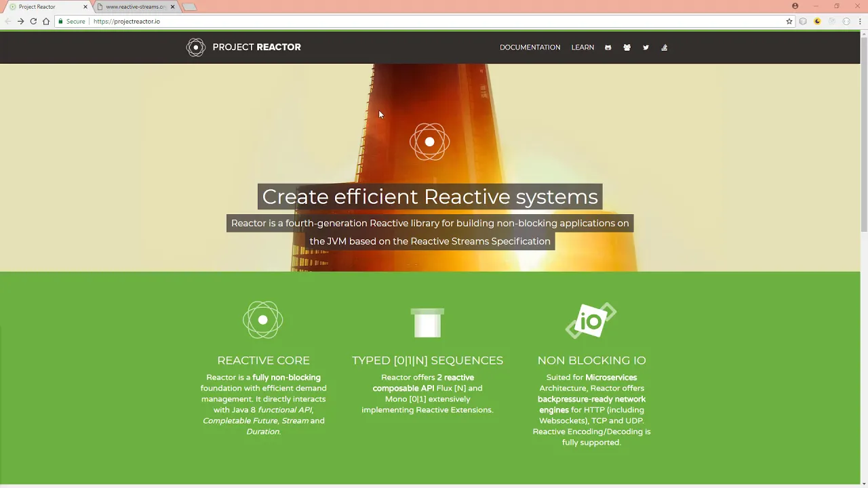Click the 'Completable Future, Stream' italic text
This screenshot has width=868, height=488.
(256, 421)
